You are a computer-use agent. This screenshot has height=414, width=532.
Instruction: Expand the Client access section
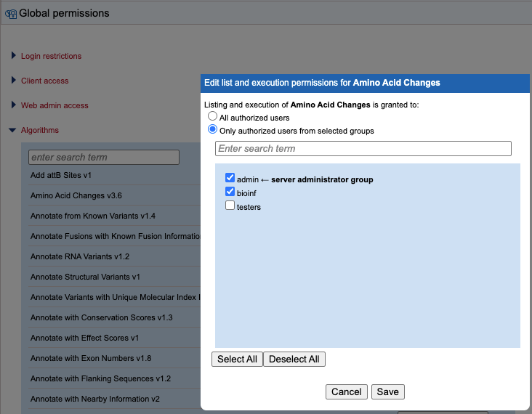[x=44, y=81]
